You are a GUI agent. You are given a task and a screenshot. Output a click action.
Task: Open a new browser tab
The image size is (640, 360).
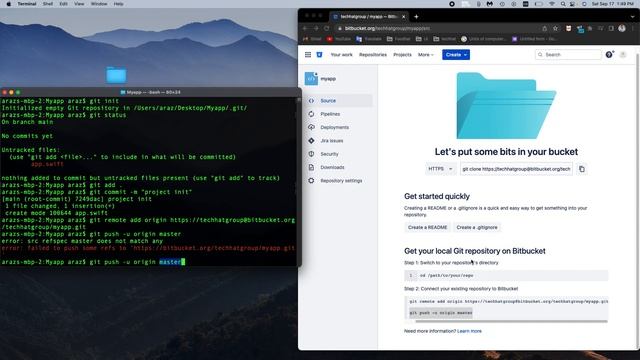pyautogui.click(x=416, y=17)
